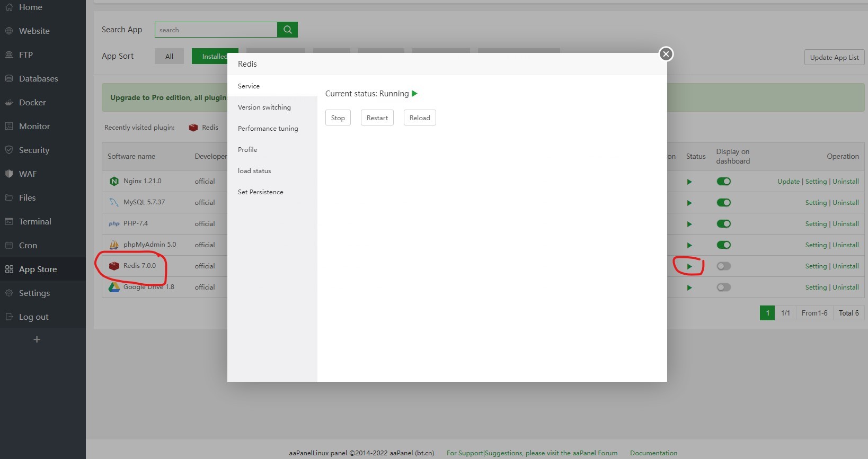The image size is (868, 459).
Task: Click the Docker whale icon
Action: (9, 102)
